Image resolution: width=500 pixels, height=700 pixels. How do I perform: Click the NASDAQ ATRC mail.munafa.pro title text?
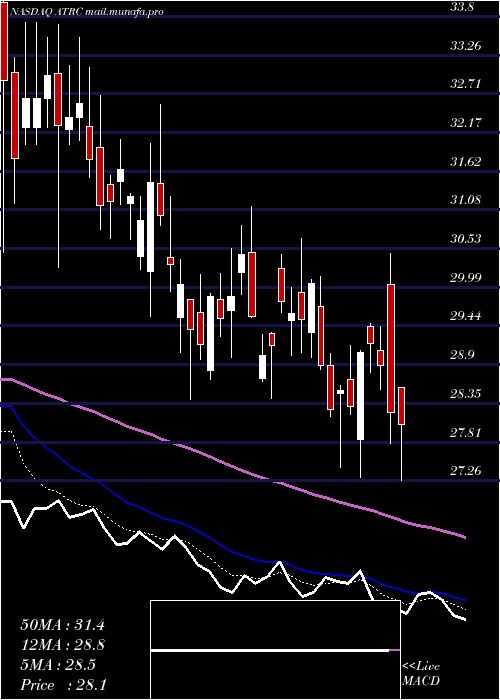click(x=86, y=12)
